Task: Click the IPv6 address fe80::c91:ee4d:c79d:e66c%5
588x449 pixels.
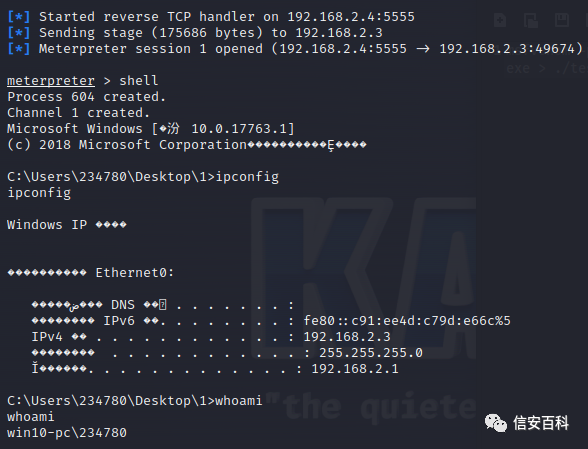Action: (x=407, y=321)
